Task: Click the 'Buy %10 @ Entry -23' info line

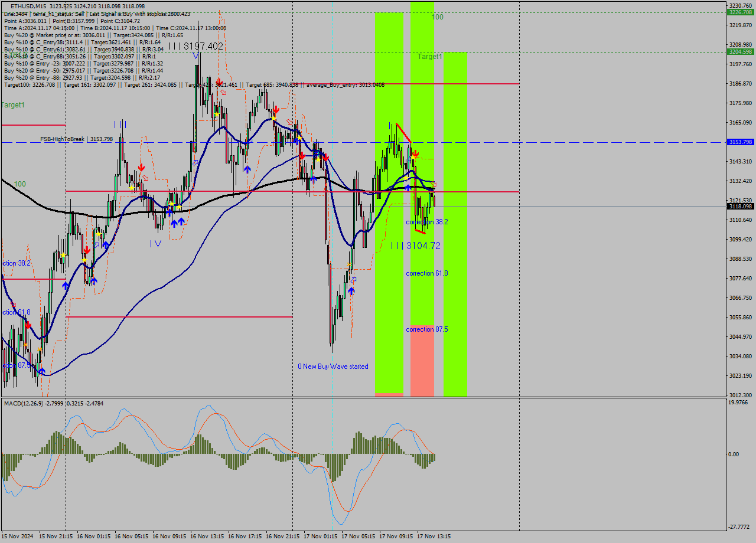Action: (x=83, y=63)
